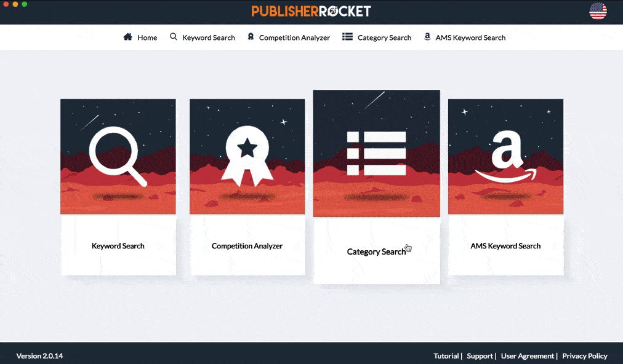This screenshot has height=364, width=623.
Task: Click the magnifier icon beside Keyword Search nav item
Action: click(x=174, y=37)
